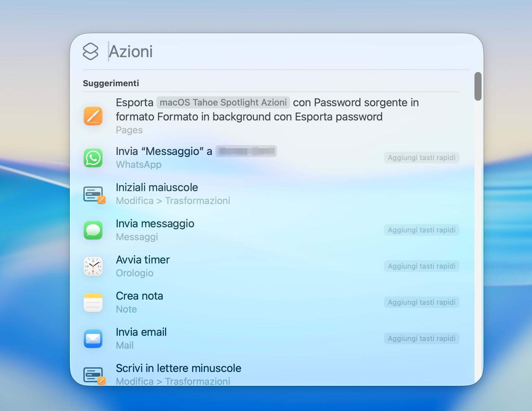
Task: Choose the "Crea nota" action
Action: tap(139, 296)
